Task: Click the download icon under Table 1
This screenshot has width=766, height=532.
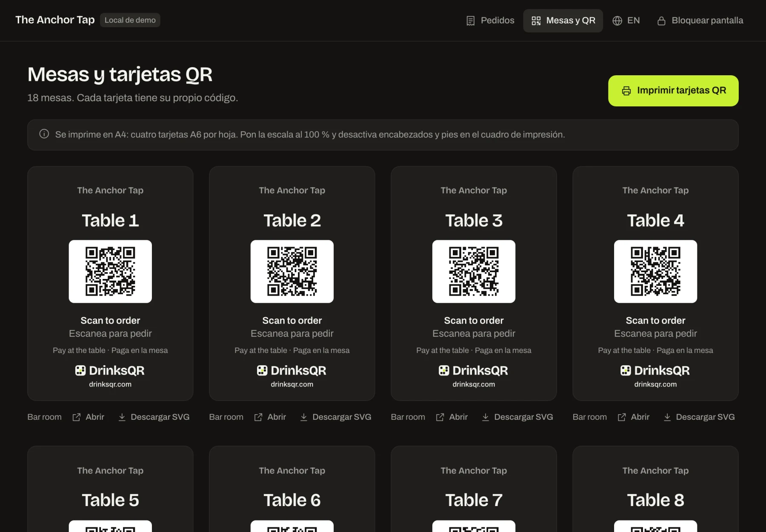Action: pyautogui.click(x=122, y=417)
